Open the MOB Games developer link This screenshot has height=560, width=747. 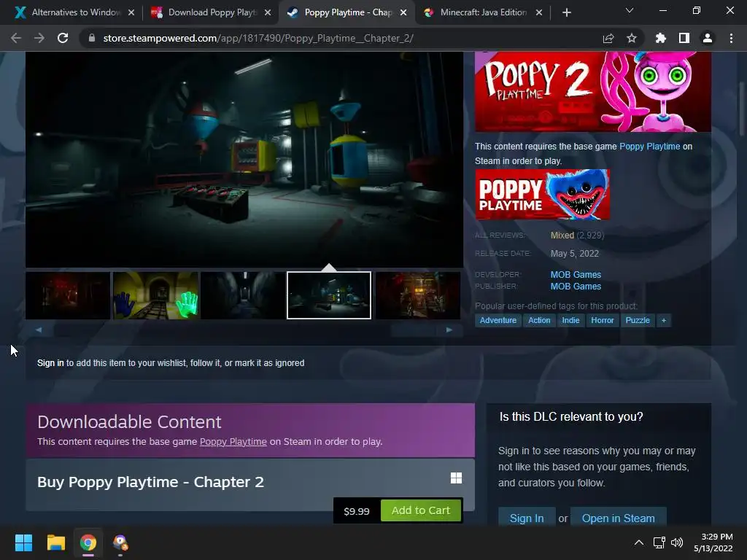(x=576, y=275)
